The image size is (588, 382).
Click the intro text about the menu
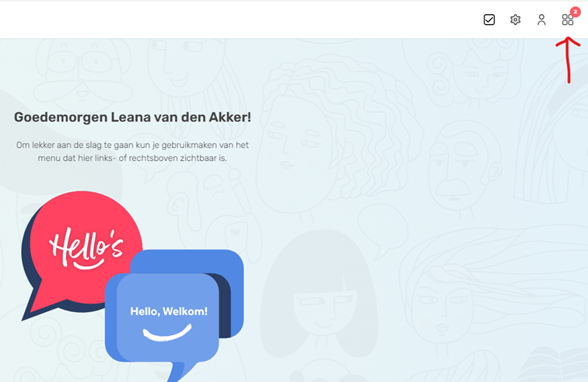[x=132, y=151]
